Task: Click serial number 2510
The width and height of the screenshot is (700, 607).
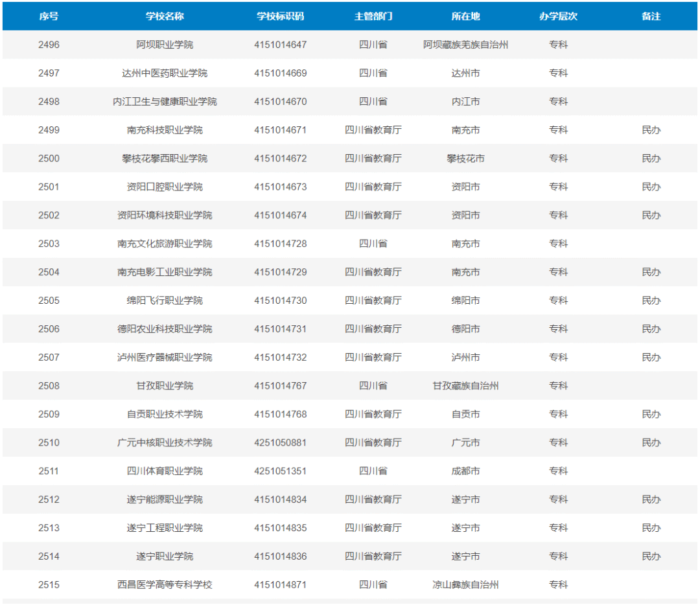Action: [49, 442]
